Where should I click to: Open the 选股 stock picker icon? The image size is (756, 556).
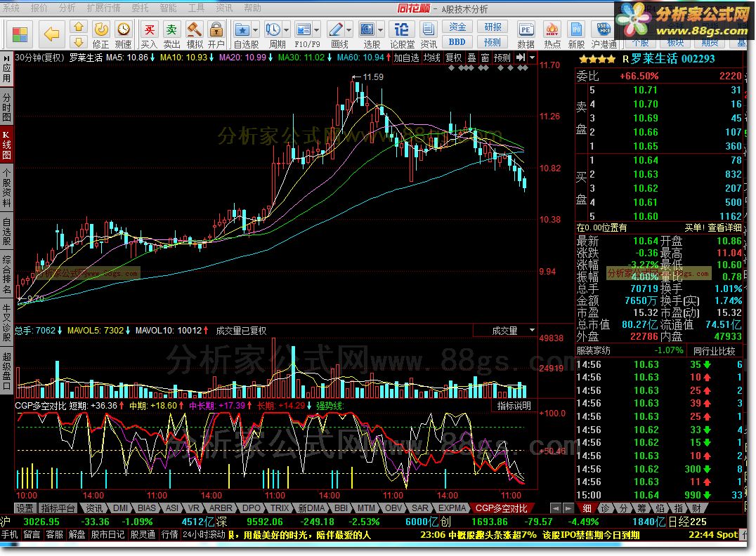point(367,30)
